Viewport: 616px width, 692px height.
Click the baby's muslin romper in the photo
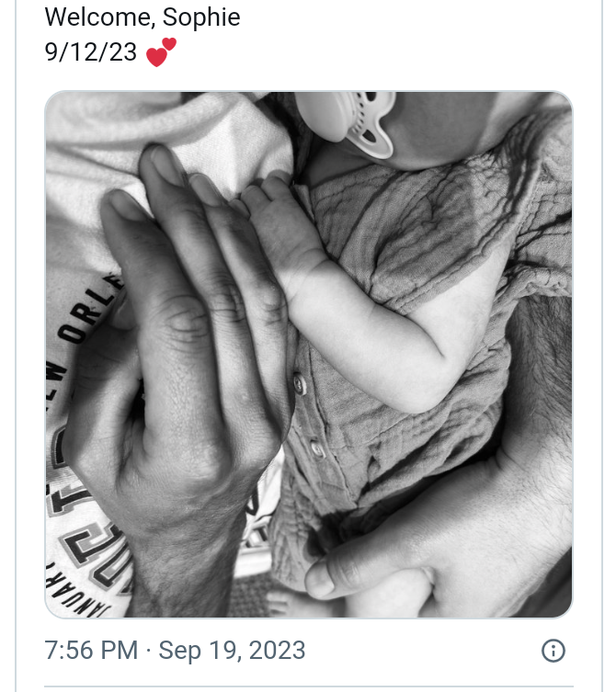pyautogui.click(x=414, y=230)
